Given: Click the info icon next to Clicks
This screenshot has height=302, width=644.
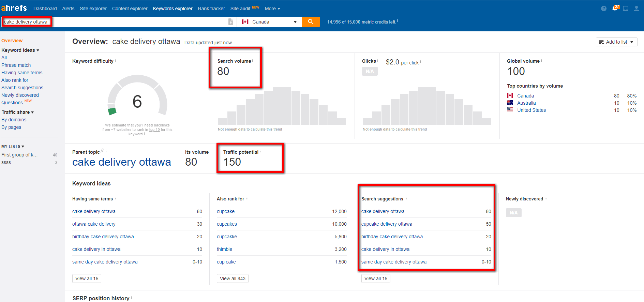Looking at the screenshot, I should [x=378, y=60].
